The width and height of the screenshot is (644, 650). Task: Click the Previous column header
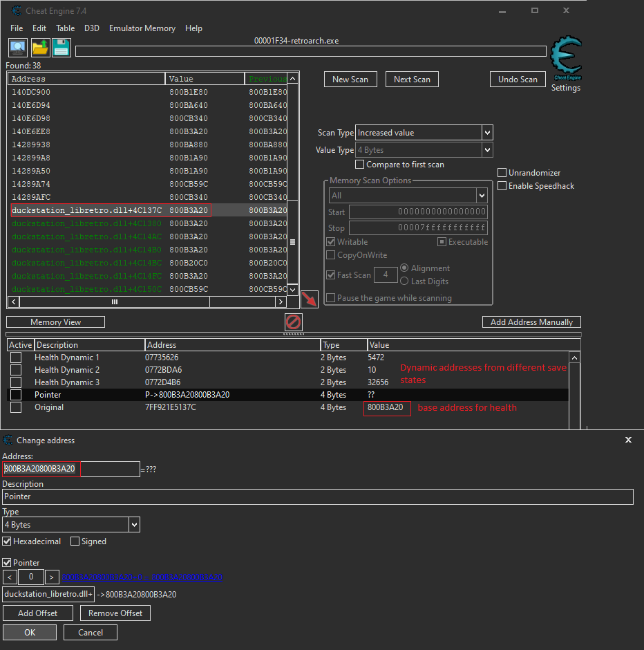(x=266, y=79)
